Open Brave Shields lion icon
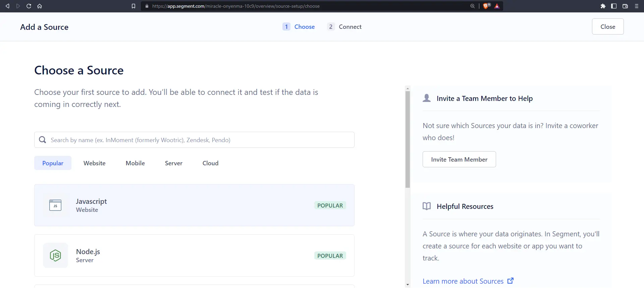This screenshot has width=644, height=288. [x=486, y=6]
